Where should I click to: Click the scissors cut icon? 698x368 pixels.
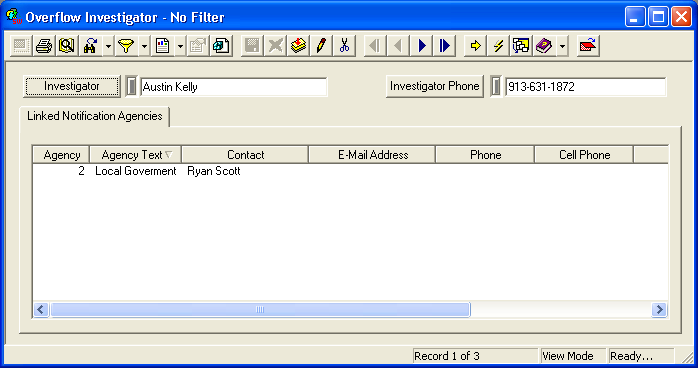(345, 45)
